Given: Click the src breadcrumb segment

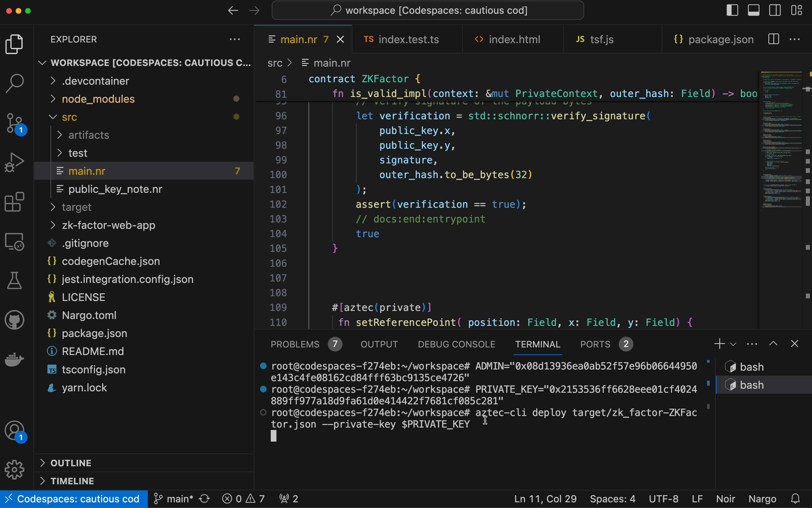Looking at the screenshot, I should (275, 63).
